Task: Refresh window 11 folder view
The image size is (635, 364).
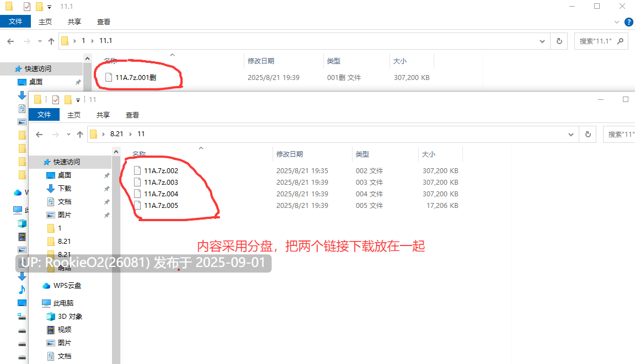Action: coord(588,134)
